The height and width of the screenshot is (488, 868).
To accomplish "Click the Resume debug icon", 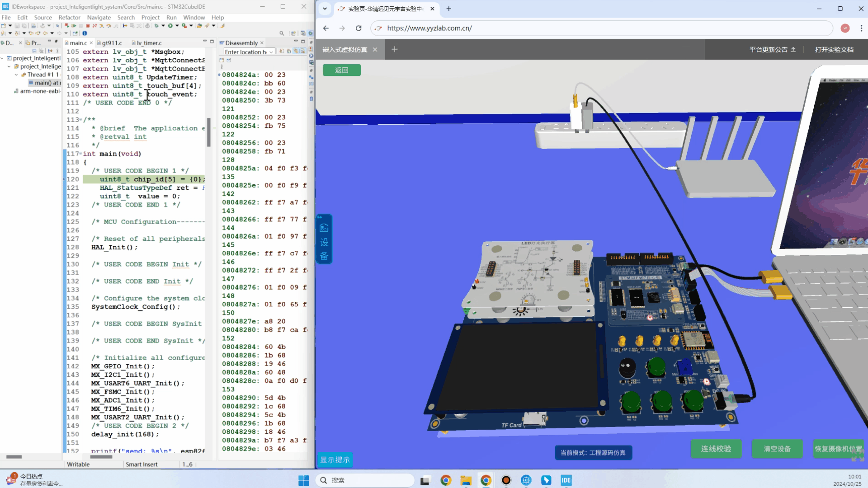I will [74, 26].
